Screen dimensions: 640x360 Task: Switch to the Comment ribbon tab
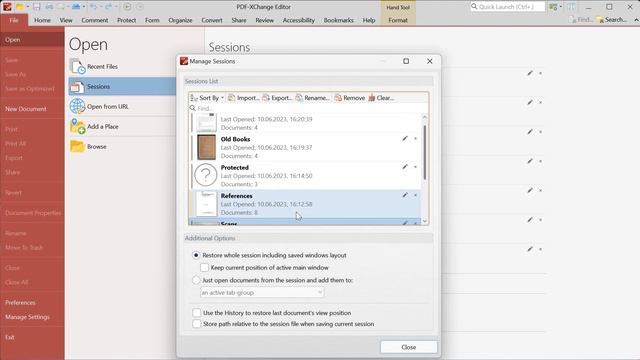point(95,20)
